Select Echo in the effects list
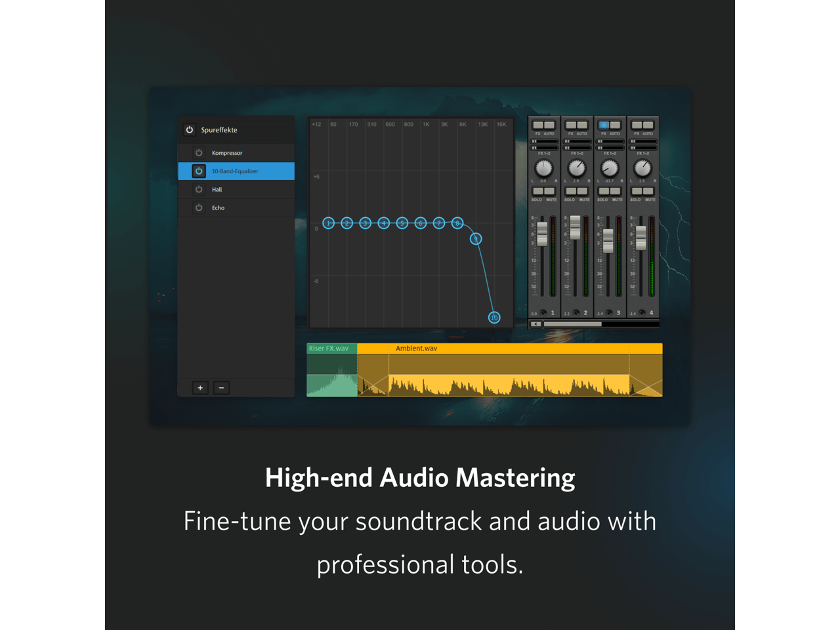Viewport: 840px width, 630px height. 219,208
